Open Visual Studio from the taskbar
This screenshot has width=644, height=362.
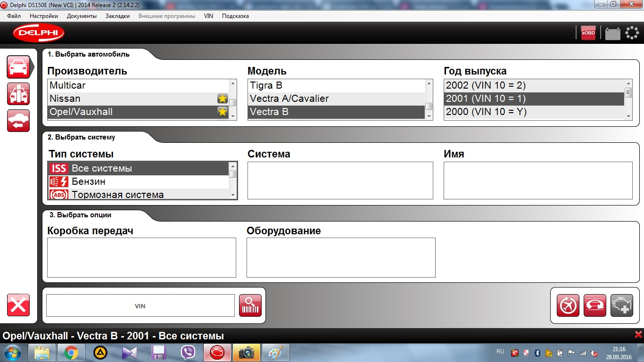[x=129, y=353]
